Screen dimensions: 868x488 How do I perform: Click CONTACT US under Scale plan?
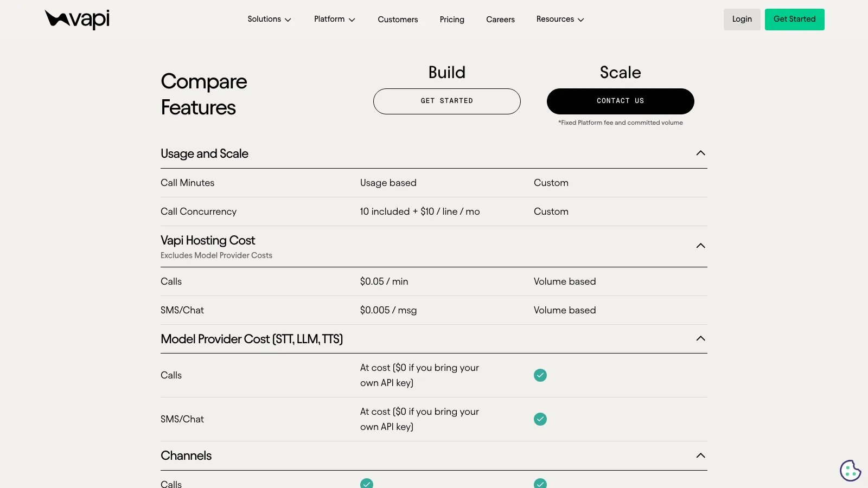pos(621,101)
